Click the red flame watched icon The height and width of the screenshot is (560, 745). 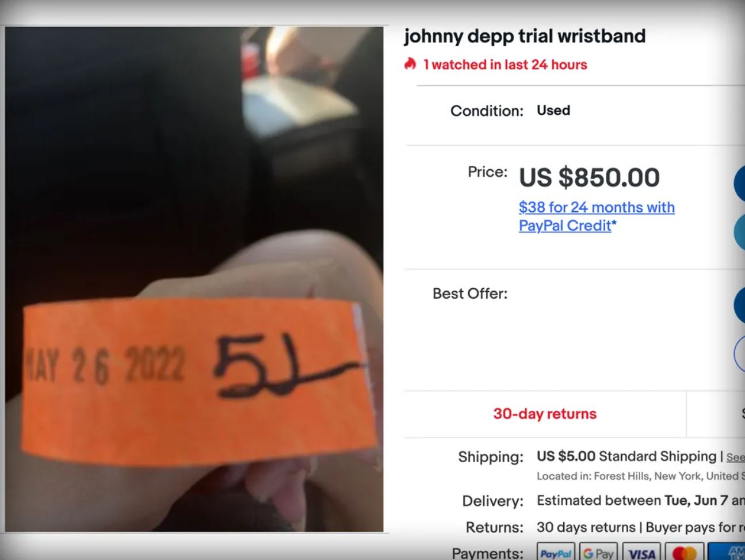tap(410, 64)
